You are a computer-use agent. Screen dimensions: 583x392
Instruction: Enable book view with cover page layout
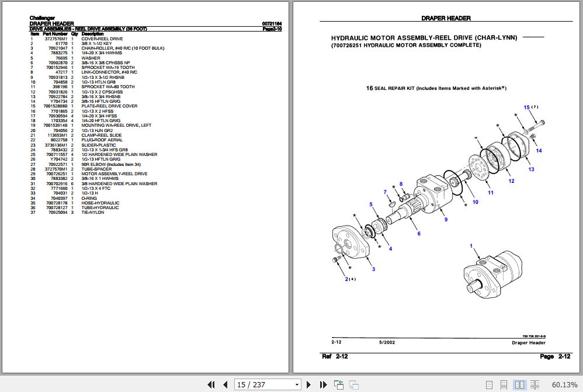[x=535, y=384]
